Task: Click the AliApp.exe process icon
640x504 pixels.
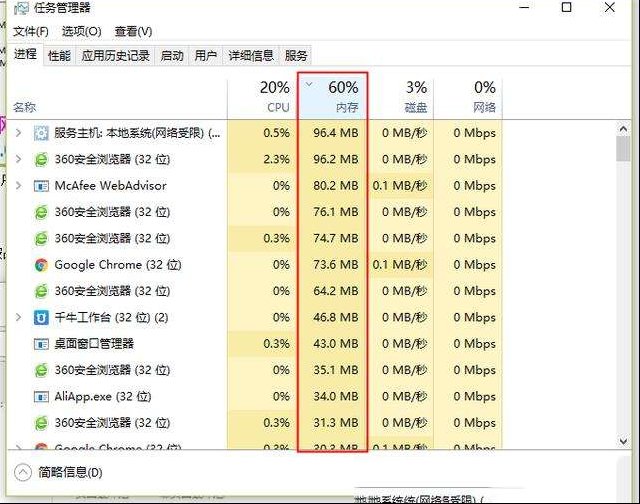Action: pyautogui.click(x=41, y=397)
